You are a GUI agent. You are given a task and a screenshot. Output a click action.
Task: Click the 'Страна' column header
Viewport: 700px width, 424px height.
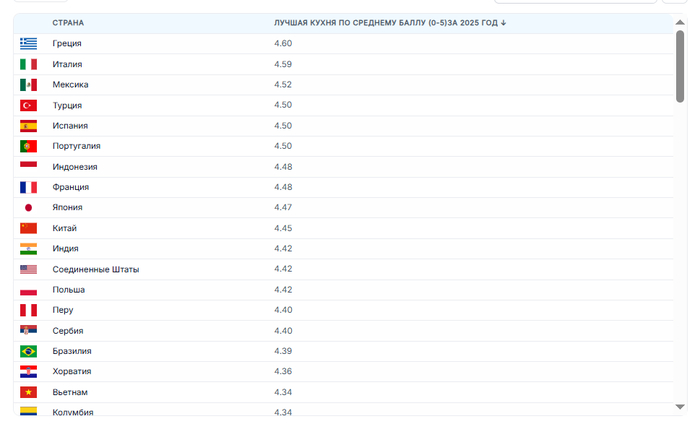click(68, 22)
